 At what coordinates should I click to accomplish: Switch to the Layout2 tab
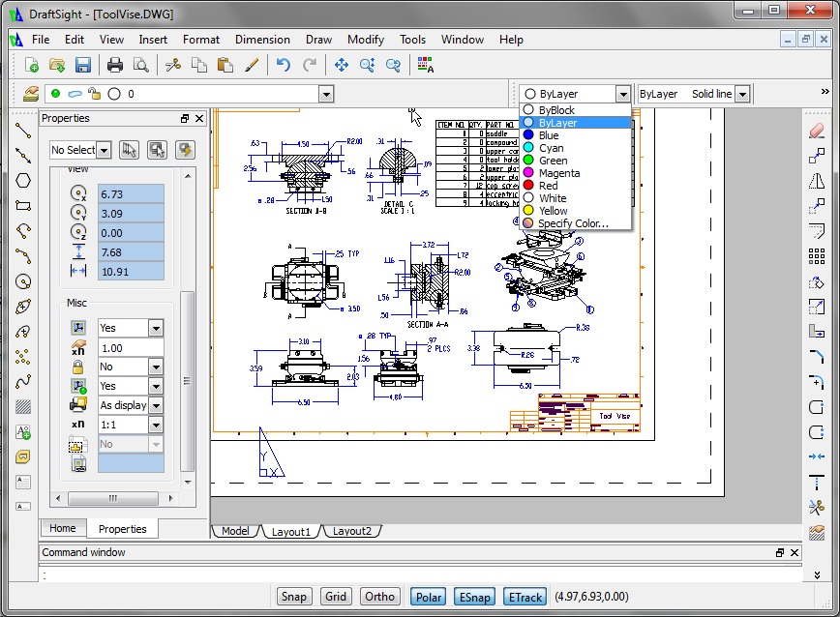352,531
